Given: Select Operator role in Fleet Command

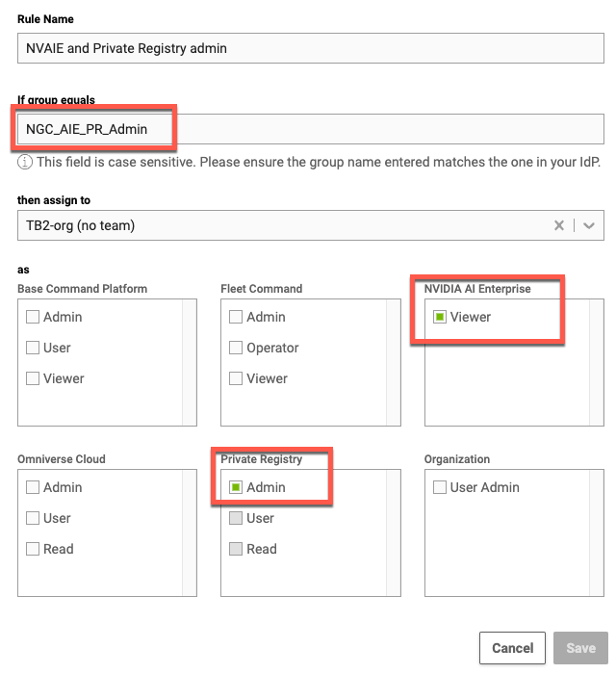Looking at the screenshot, I should pyautogui.click(x=236, y=348).
